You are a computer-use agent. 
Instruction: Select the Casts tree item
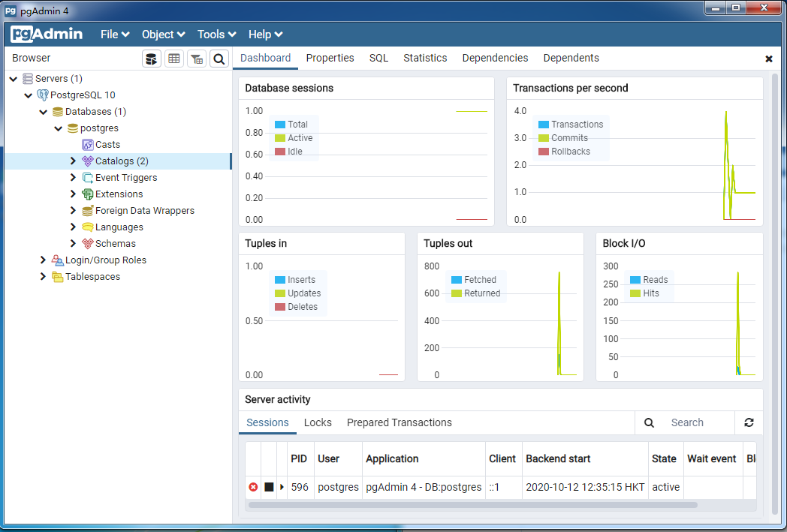click(x=107, y=144)
